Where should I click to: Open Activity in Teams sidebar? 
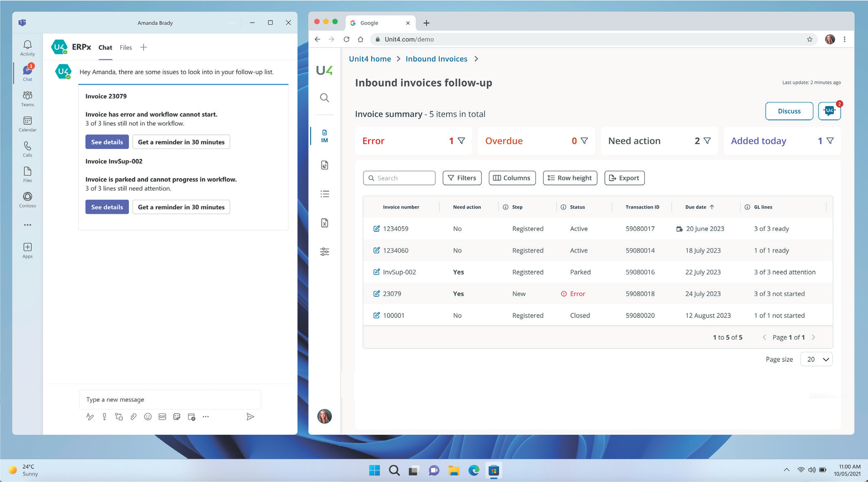[x=27, y=48]
